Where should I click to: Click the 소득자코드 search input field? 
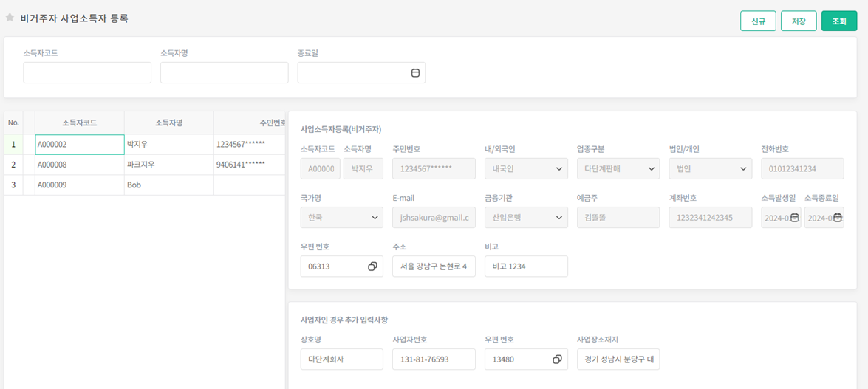(87, 73)
